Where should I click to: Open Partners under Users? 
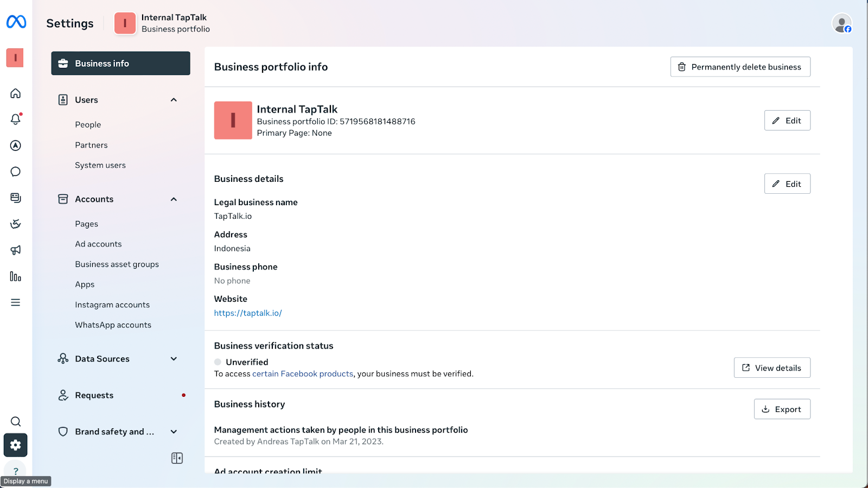pyautogui.click(x=91, y=145)
